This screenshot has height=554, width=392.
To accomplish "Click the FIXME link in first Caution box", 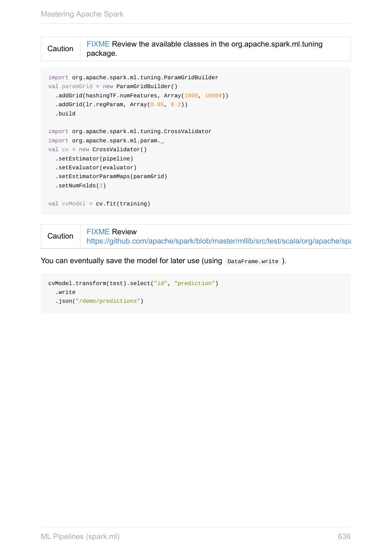I will (98, 44).
